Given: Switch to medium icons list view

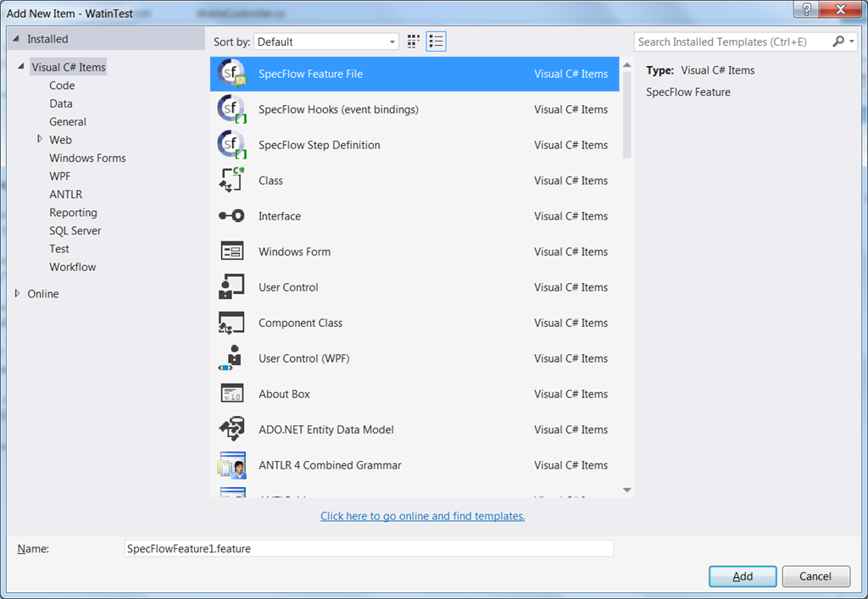Looking at the screenshot, I should click(437, 42).
